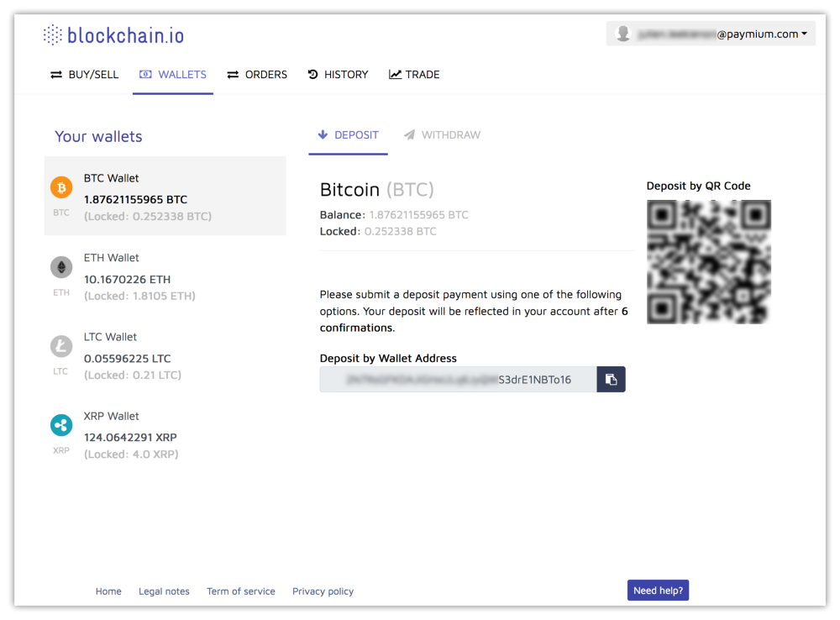Click the Deposit by QR Code label
The height and width of the screenshot is (620, 840).
pos(698,186)
